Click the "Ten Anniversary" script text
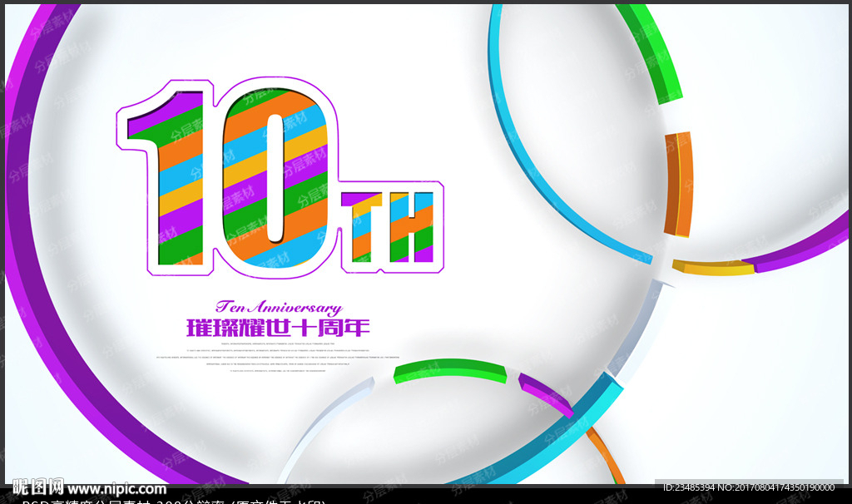Viewport: 852px width, 504px height. tap(278, 307)
